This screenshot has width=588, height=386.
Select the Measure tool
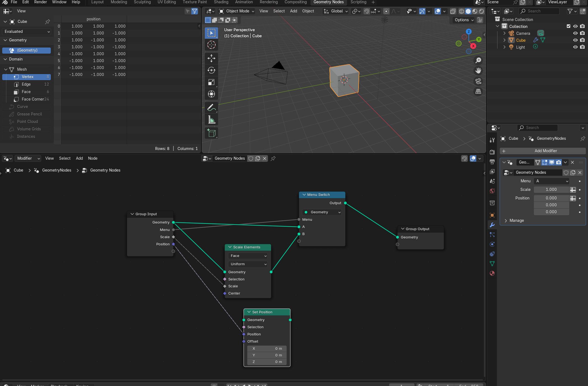click(x=211, y=119)
